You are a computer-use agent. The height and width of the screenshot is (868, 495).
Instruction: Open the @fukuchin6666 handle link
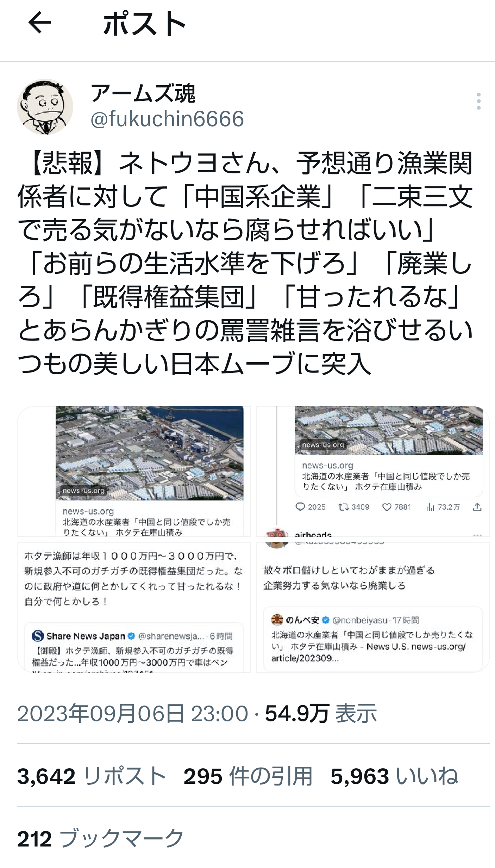[167, 119]
